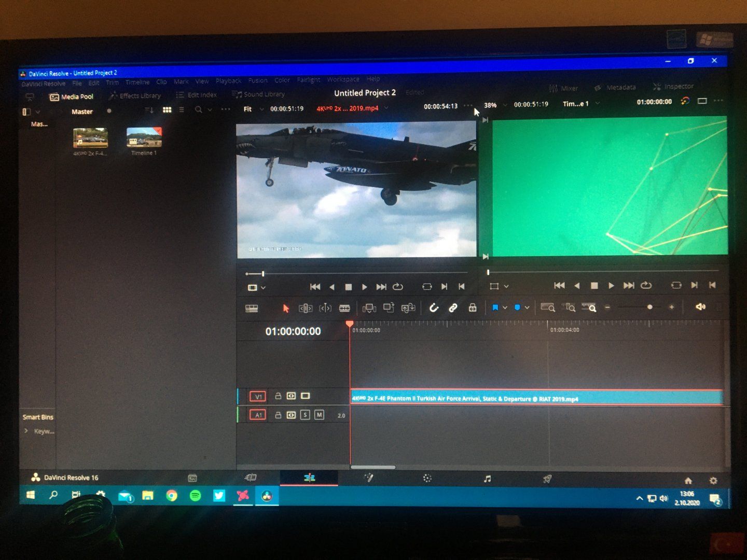Click the Detail Zoom icon
747x560 pixels.
coord(569,307)
